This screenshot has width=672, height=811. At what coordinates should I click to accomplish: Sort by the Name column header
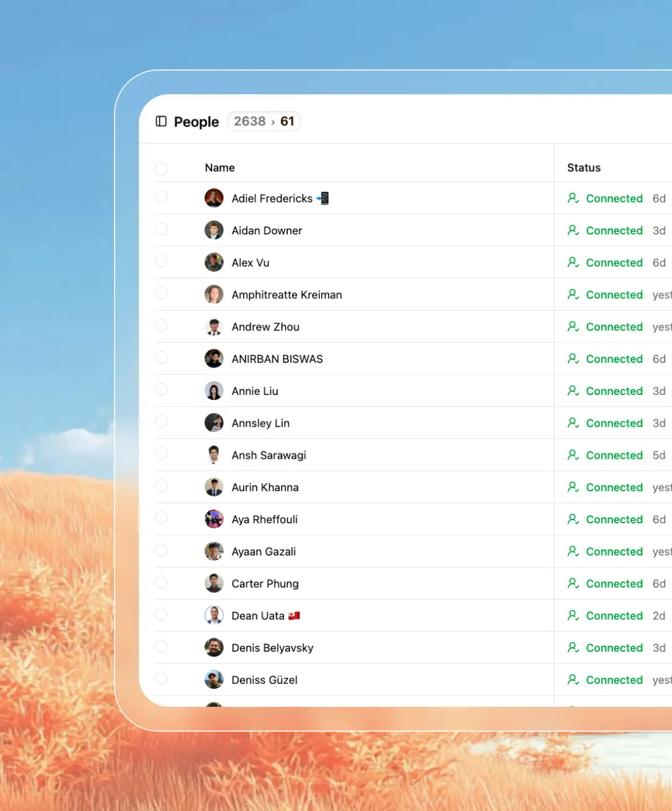[x=219, y=168]
